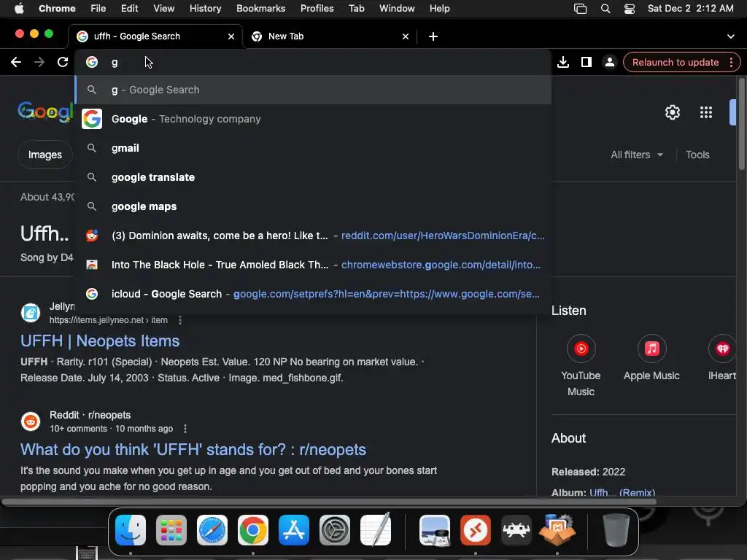Viewport: 747px width, 560px height.
Task: Open TextEdit from the Dock
Action: (376, 530)
